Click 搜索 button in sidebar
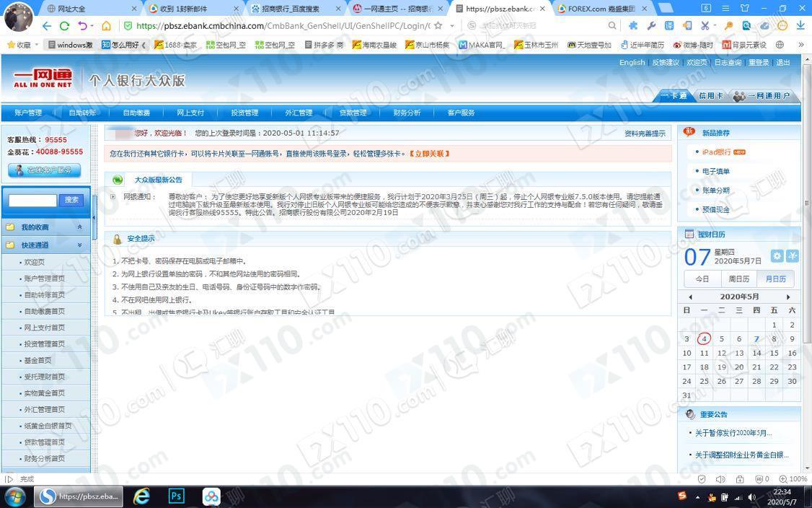This screenshot has height=508, width=812. pos(71,200)
